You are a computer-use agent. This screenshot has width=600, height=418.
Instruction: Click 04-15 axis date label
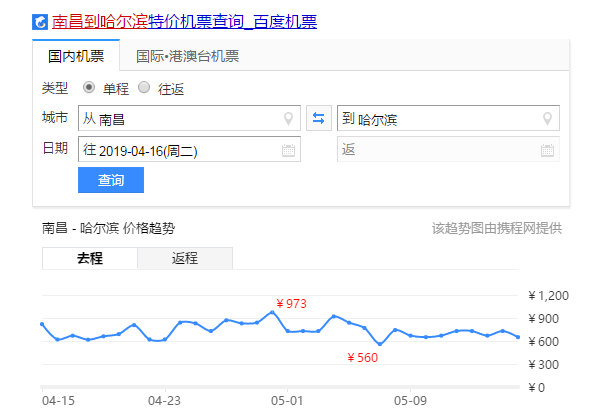58,401
